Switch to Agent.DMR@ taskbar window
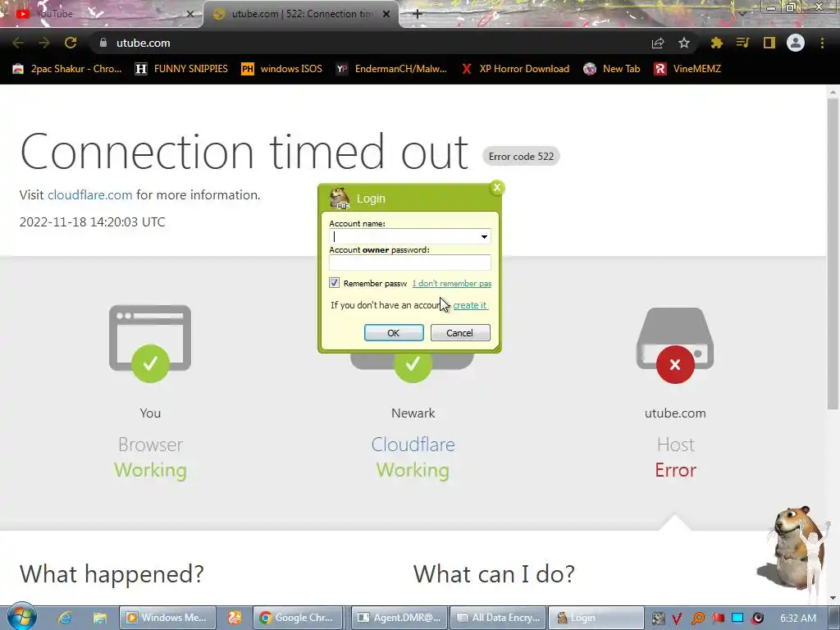 [399, 618]
